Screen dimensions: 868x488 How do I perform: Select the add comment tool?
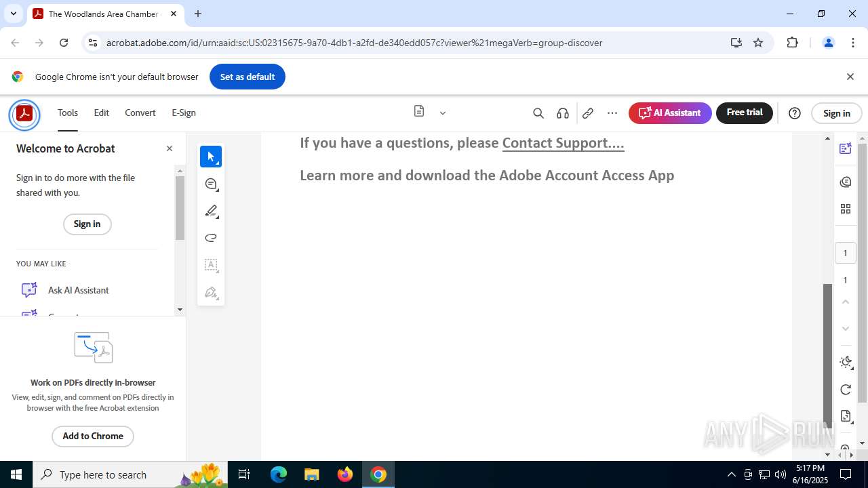[x=211, y=184]
